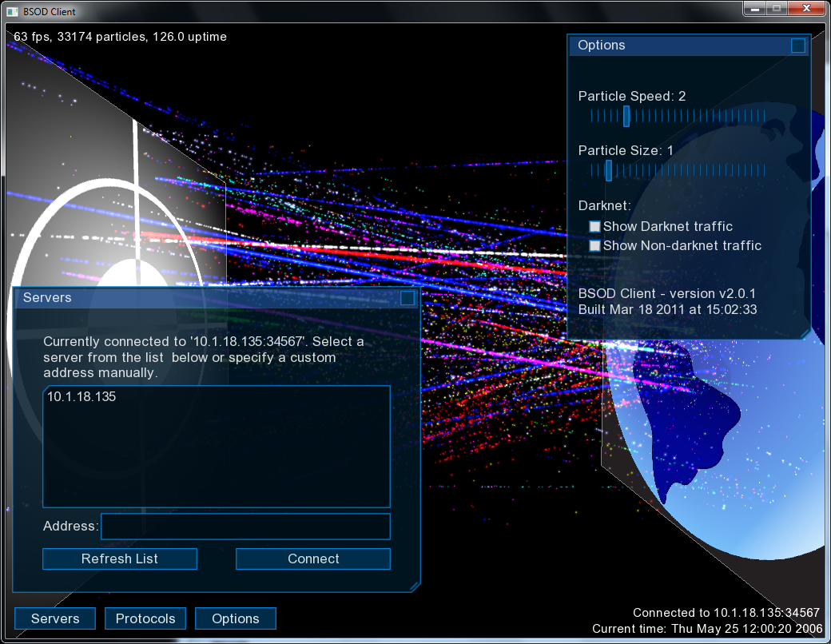
Task: Toggle Show Non-darknet traffic checkbox
Action: 594,246
